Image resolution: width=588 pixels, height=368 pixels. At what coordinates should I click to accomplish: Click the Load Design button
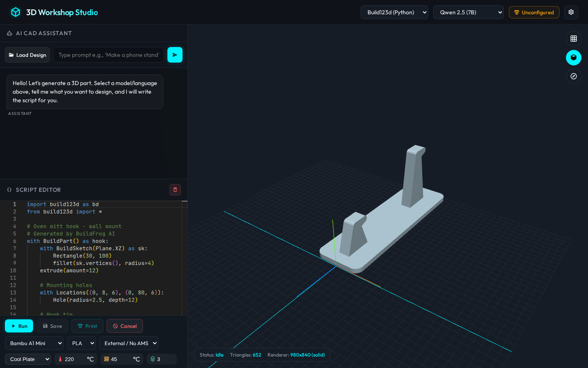[x=27, y=55]
